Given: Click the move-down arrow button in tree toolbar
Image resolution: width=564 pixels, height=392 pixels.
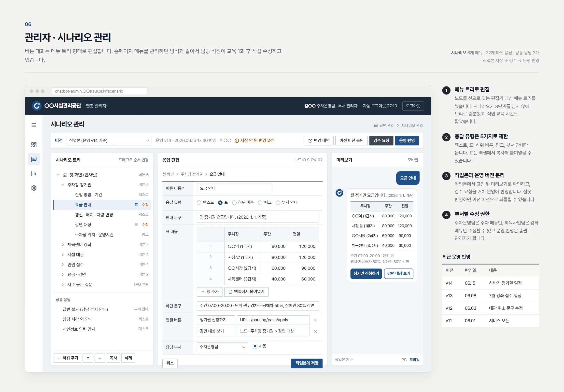Looking at the screenshot, I should [x=100, y=358].
